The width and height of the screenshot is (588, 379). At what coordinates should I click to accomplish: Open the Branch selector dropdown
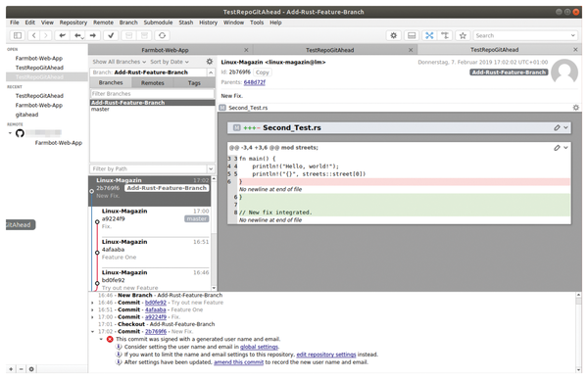(x=211, y=72)
